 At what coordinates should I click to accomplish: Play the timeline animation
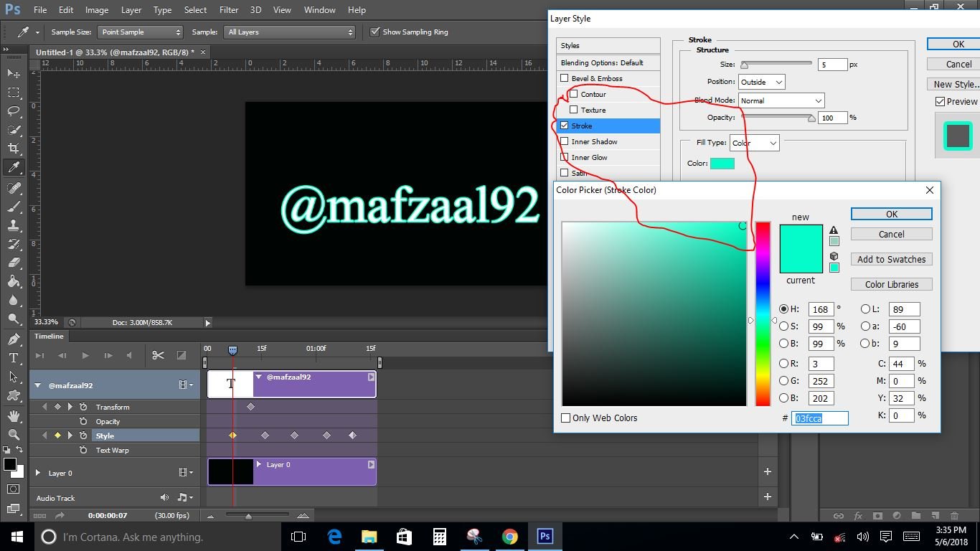(85, 355)
